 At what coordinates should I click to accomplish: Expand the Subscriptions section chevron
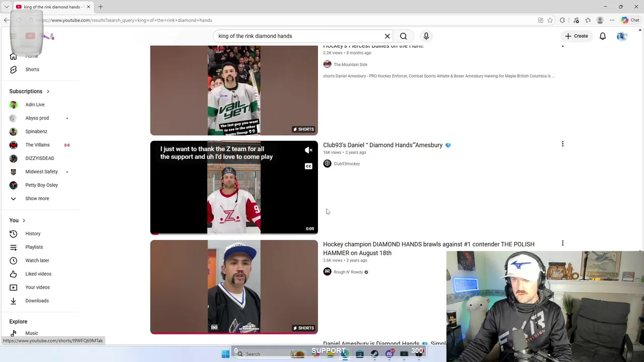point(48,92)
